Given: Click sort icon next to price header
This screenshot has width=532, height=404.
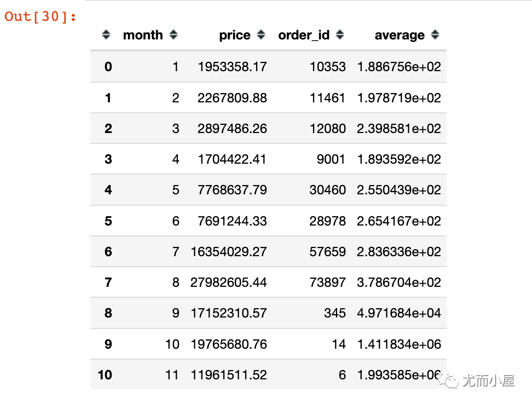Looking at the screenshot, I should click(261, 35).
